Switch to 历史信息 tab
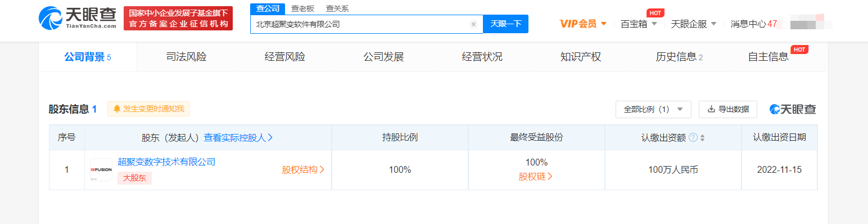 tap(679, 57)
